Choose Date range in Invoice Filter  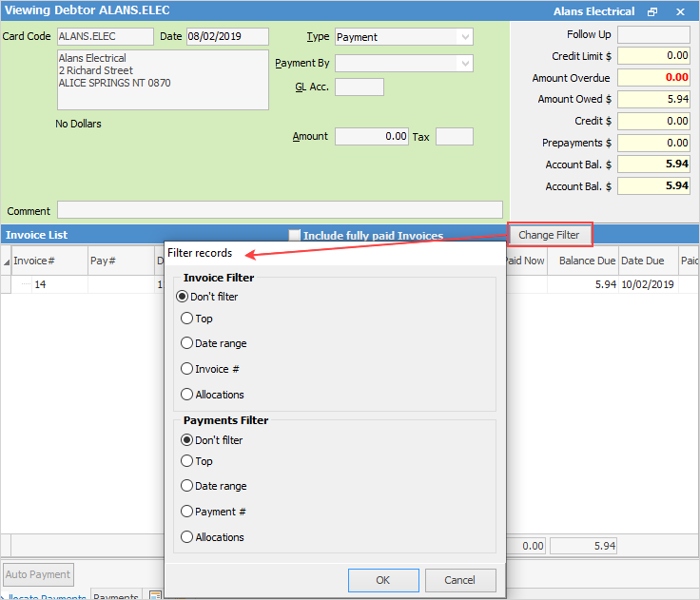coord(187,343)
